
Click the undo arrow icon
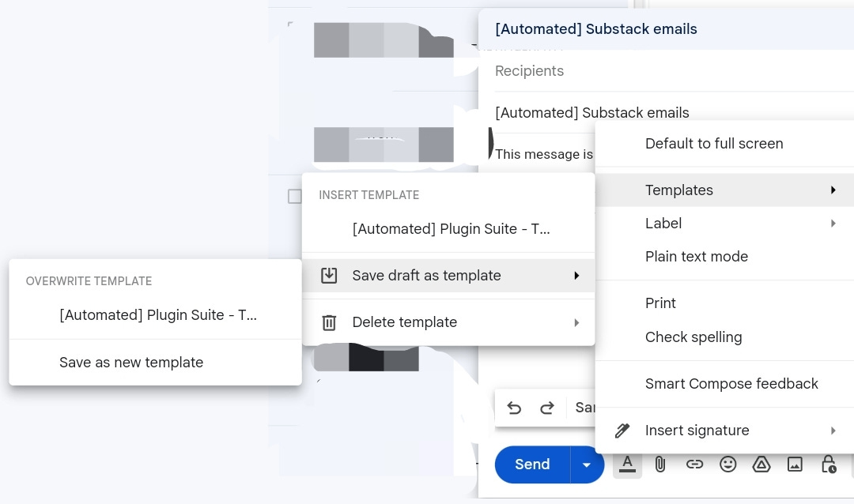point(514,408)
